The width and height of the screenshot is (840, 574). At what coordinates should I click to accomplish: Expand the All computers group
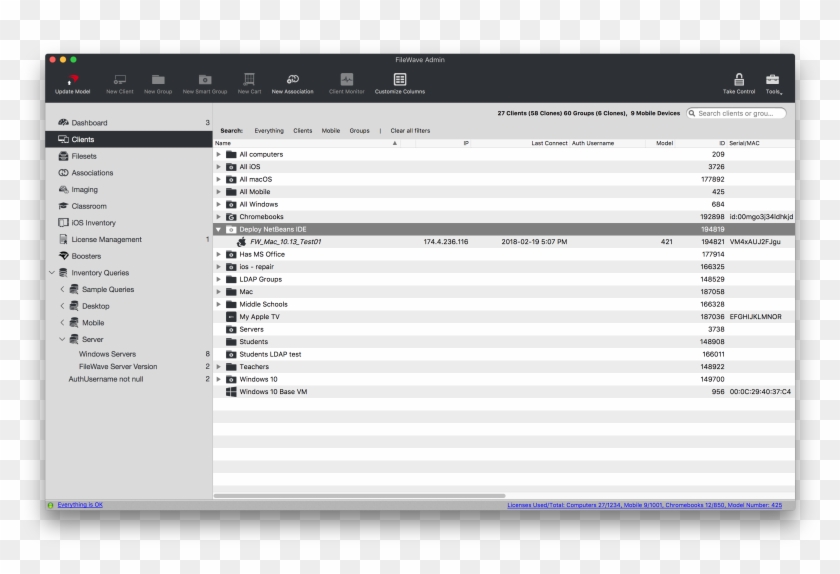(219, 155)
